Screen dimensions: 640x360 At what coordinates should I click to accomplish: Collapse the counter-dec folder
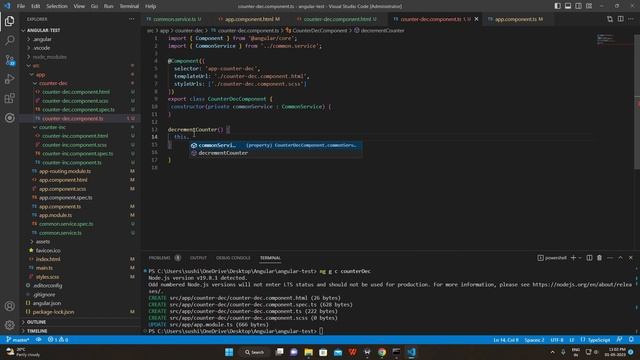point(53,83)
